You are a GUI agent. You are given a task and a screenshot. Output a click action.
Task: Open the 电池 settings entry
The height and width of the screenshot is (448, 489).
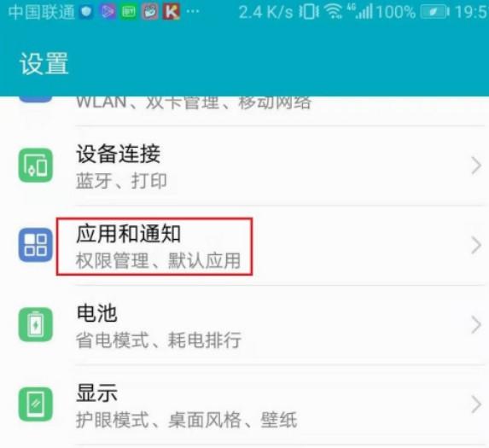tap(244, 325)
